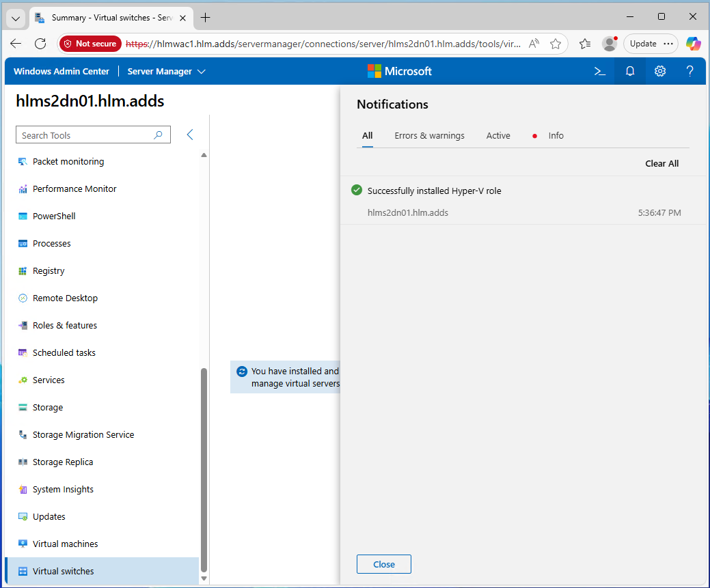Viewport: 710px width, 588px height.
Task: Click the browser favorites star icon
Action: click(556, 44)
